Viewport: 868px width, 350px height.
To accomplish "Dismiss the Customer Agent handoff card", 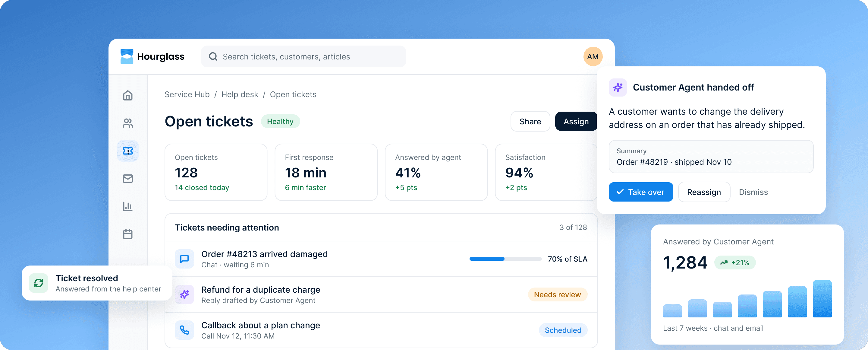I will (x=753, y=192).
